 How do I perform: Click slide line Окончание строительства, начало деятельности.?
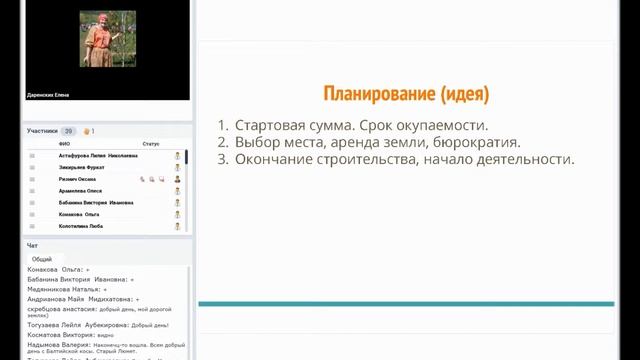click(x=404, y=159)
